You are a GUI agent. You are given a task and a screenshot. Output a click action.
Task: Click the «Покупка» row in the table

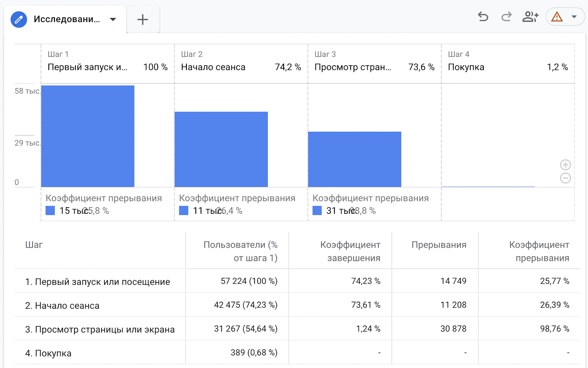pos(99,353)
